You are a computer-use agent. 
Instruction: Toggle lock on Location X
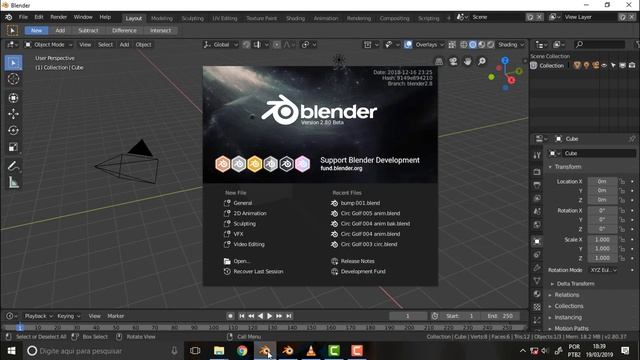coord(622,181)
